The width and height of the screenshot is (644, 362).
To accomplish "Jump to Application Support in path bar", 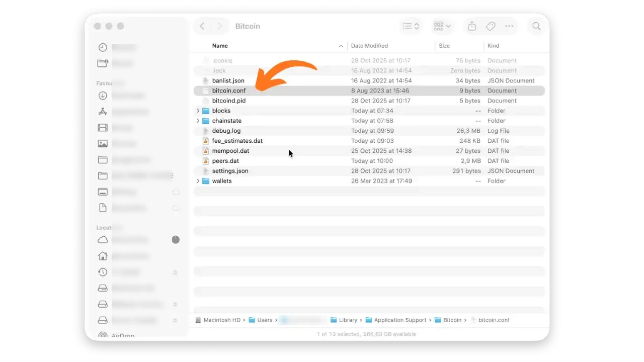I will pyautogui.click(x=399, y=320).
